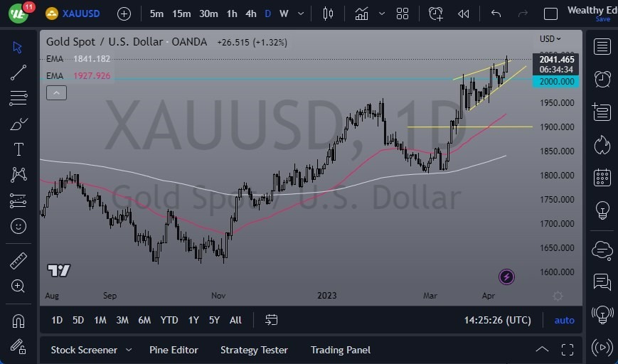Image resolution: width=618 pixels, height=364 pixels.
Task: Select the weekly W timeframe
Action: click(284, 14)
